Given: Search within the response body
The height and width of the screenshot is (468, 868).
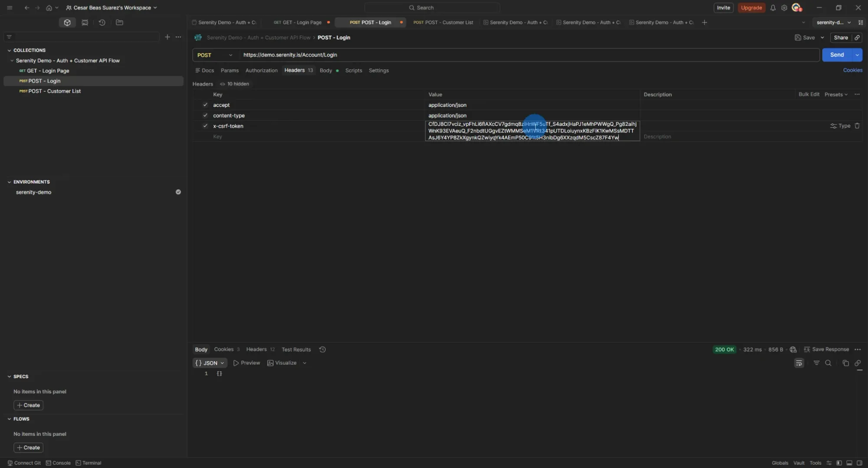Looking at the screenshot, I should 828,363.
